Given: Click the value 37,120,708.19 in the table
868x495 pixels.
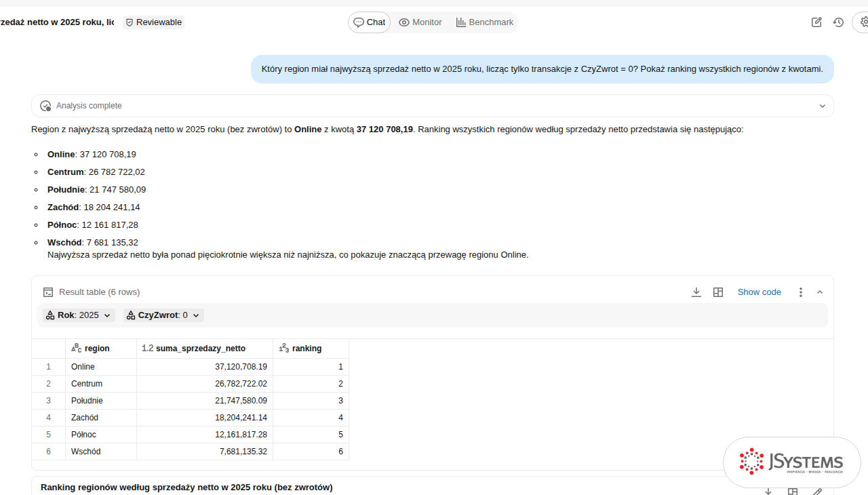Looking at the screenshot, I should pyautogui.click(x=241, y=367).
